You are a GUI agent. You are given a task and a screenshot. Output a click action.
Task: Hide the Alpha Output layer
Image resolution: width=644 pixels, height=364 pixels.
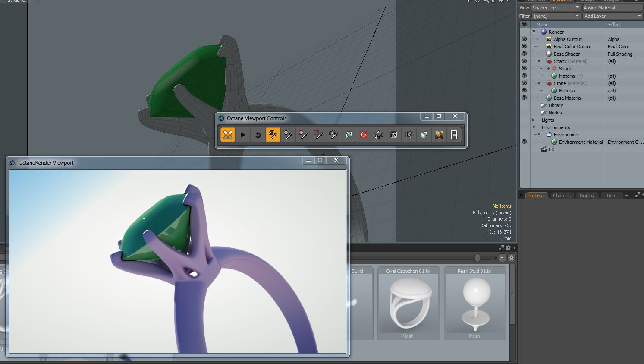point(524,39)
